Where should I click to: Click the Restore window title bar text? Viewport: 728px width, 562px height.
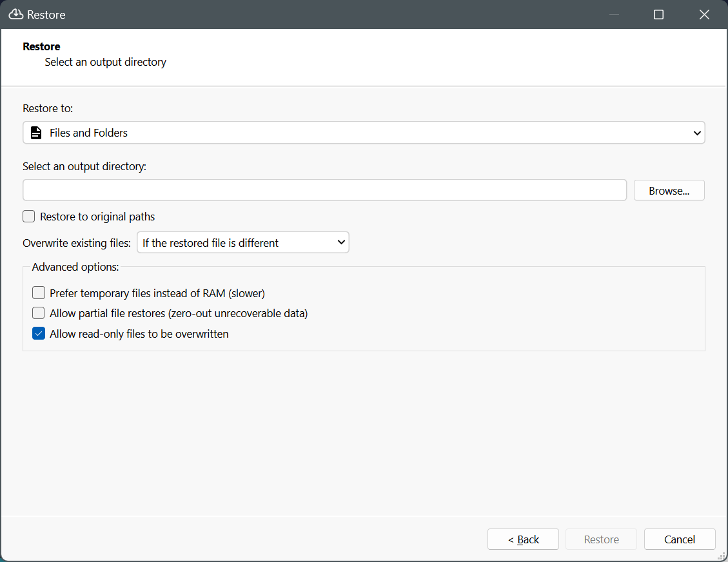(46, 14)
